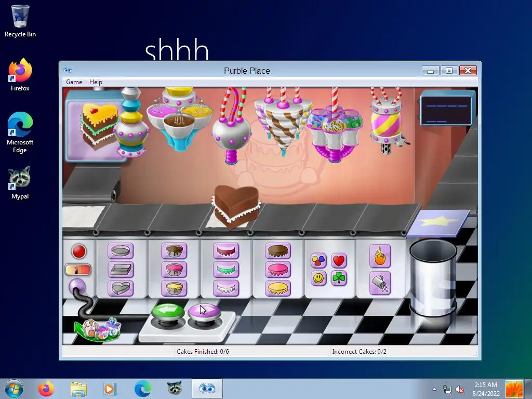Add the smiley face decoration
This screenshot has width=532, height=399.
pos(318,278)
